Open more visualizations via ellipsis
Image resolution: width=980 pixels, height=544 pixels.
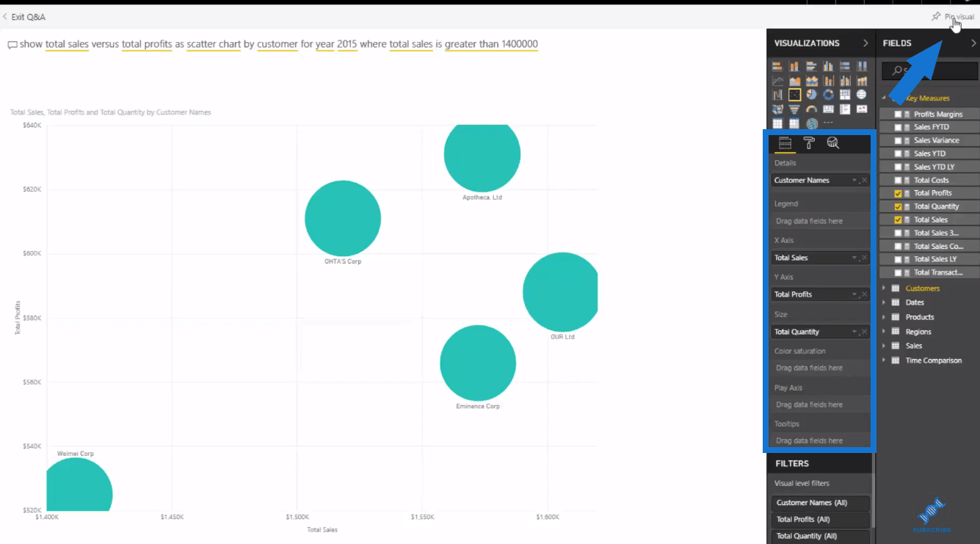tap(828, 123)
